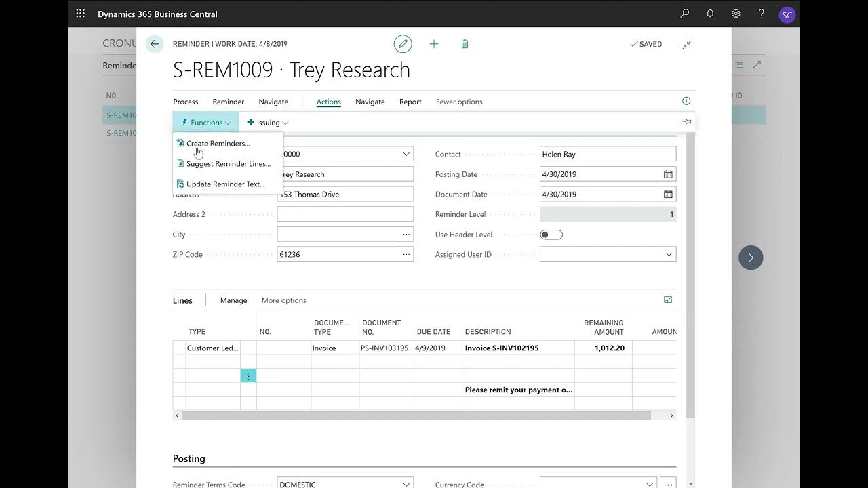Select Create Reminders menu entry

click(218, 143)
